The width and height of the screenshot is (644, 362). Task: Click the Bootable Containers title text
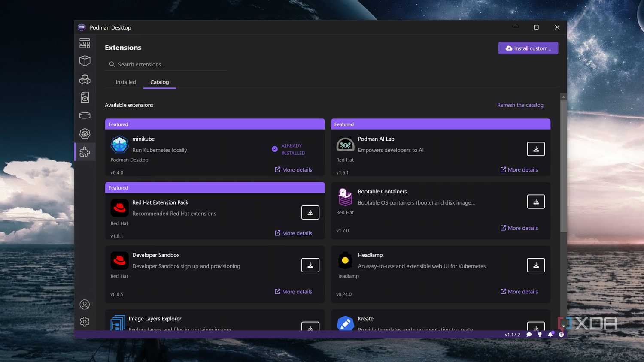pyautogui.click(x=382, y=191)
